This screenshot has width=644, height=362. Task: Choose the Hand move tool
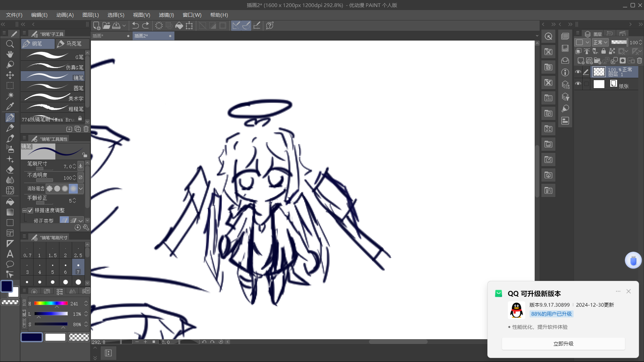10,54
